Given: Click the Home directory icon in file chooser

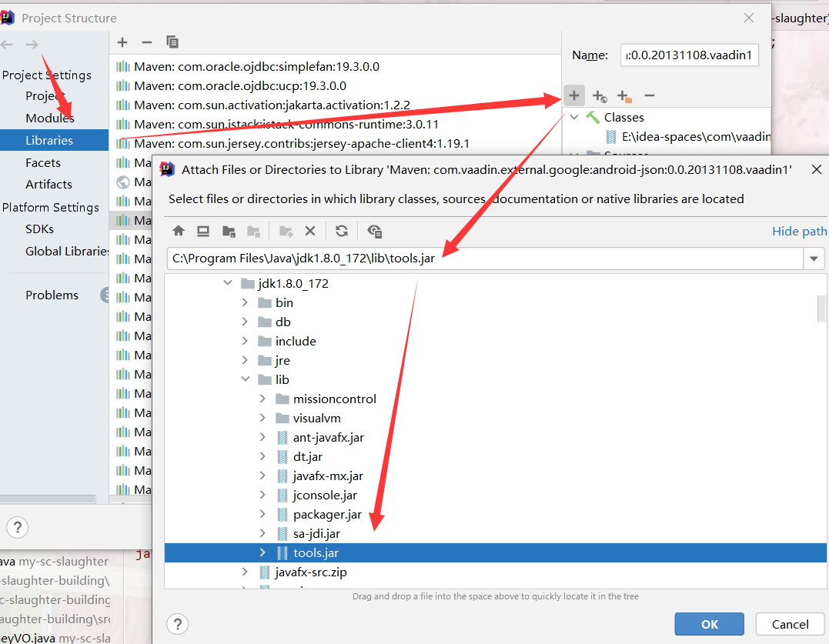Looking at the screenshot, I should [x=178, y=231].
